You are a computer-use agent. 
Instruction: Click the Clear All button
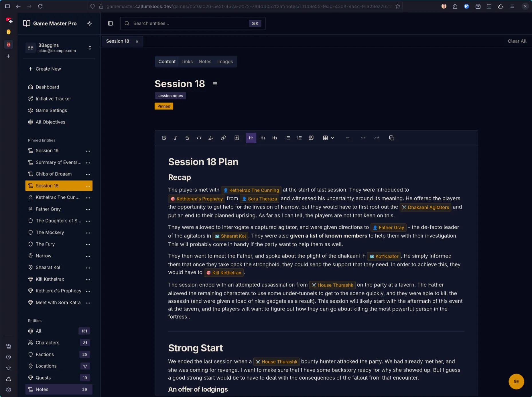517,41
